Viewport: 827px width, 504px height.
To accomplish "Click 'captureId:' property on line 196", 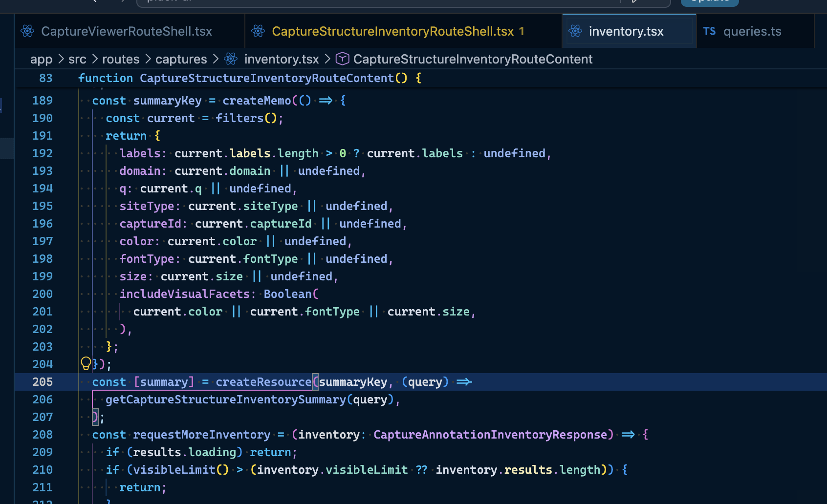I will [153, 224].
